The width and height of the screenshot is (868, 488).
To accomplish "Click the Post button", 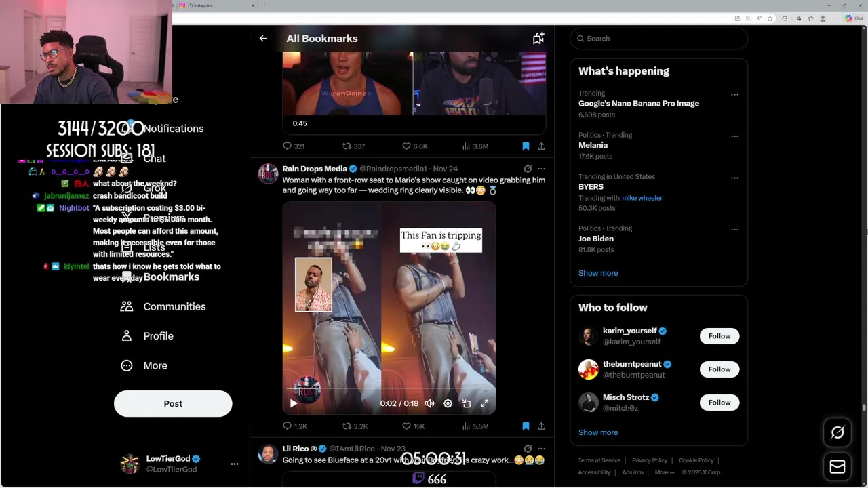I will click(173, 403).
